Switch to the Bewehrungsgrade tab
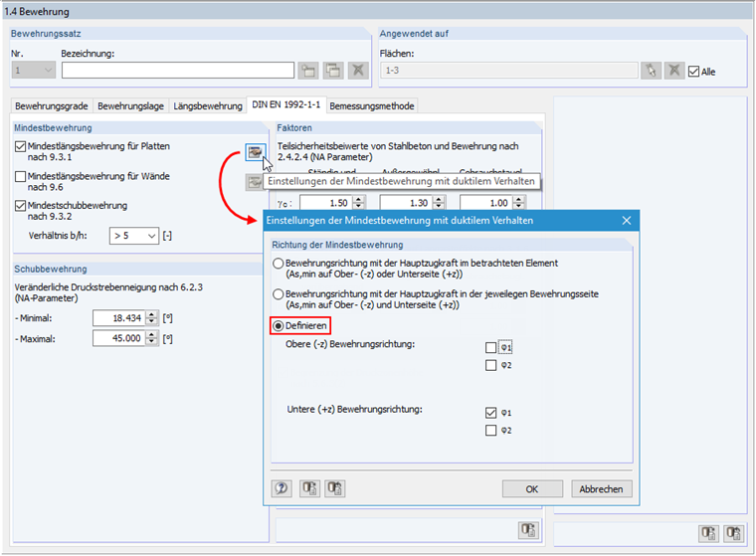The image size is (756, 556). pos(51,105)
